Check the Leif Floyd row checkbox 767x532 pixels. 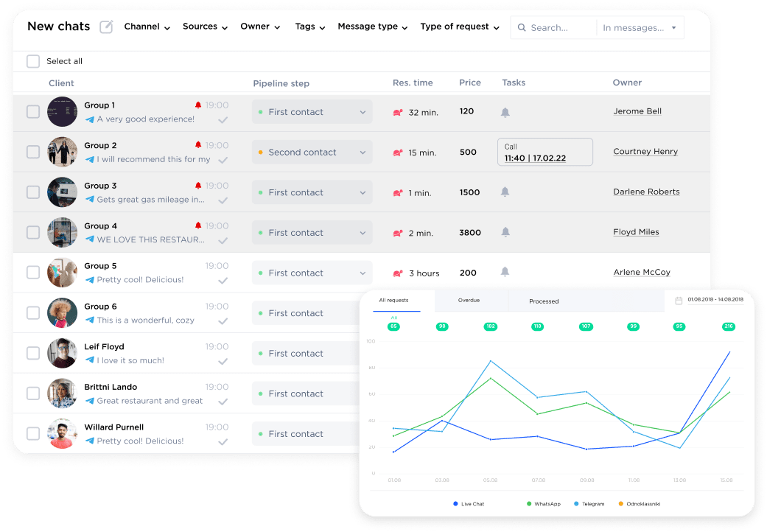point(33,353)
